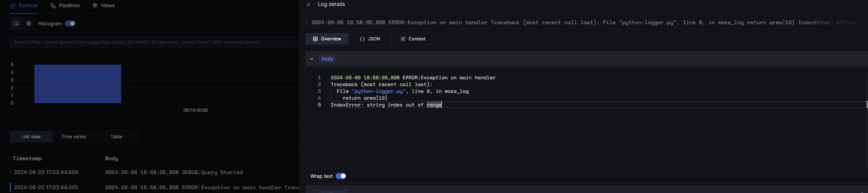868x193 pixels.
Task: Click the body field tag
Action: (x=327, y=59)
